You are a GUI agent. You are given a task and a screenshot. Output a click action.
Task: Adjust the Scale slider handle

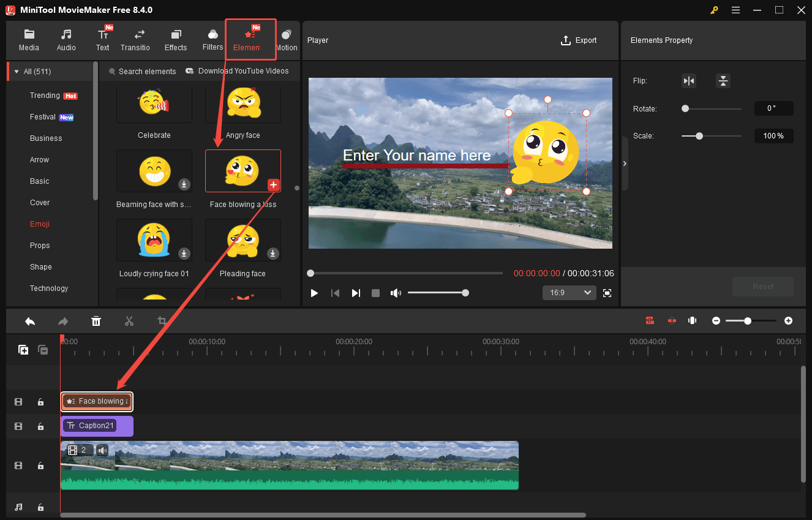[699, 136]
